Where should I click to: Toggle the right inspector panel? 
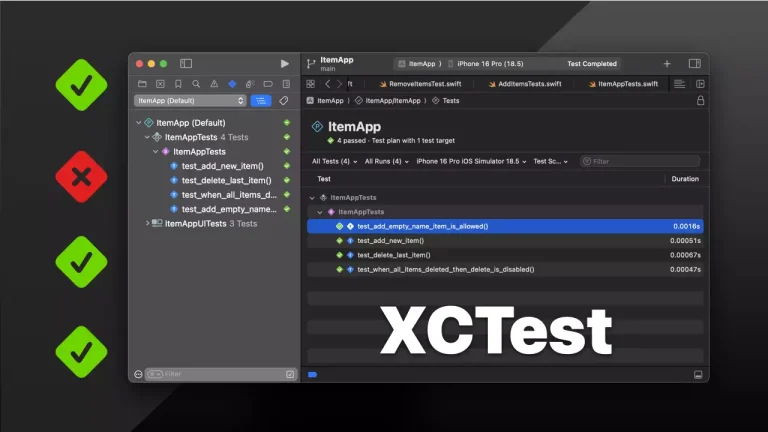click(694, 64)
